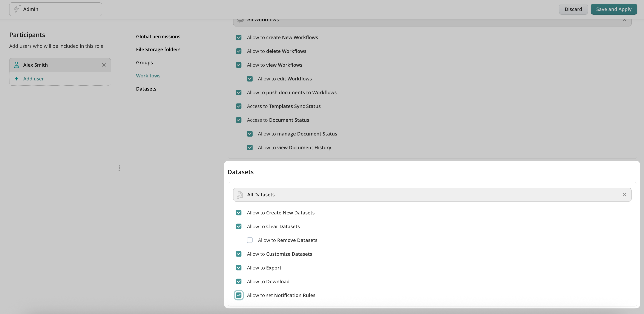Click the lightning bolt icon beside Admin
The width and height of the screenshot is (644, 314).
[x=17, y=9]
